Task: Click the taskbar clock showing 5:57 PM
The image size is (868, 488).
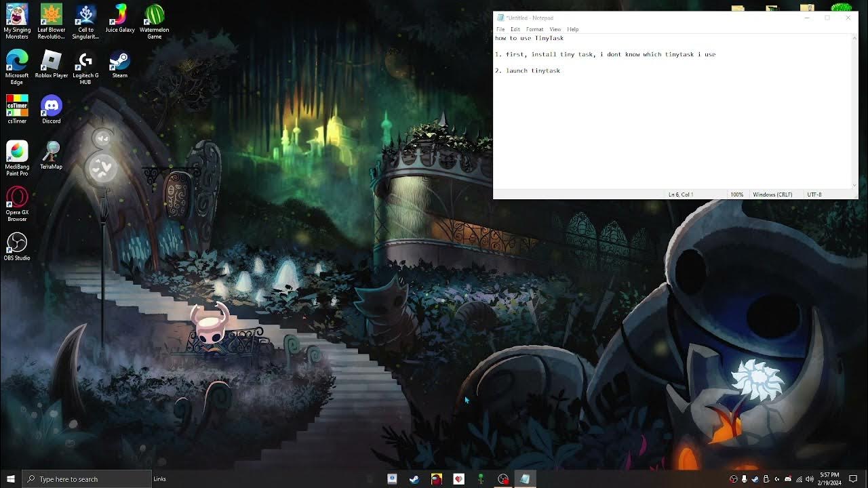Action: [829, 479]
